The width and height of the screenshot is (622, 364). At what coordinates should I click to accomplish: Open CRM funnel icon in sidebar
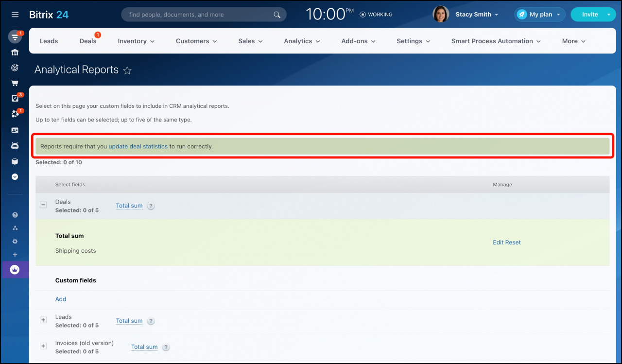pyautogui.click(x=15, y=37)
